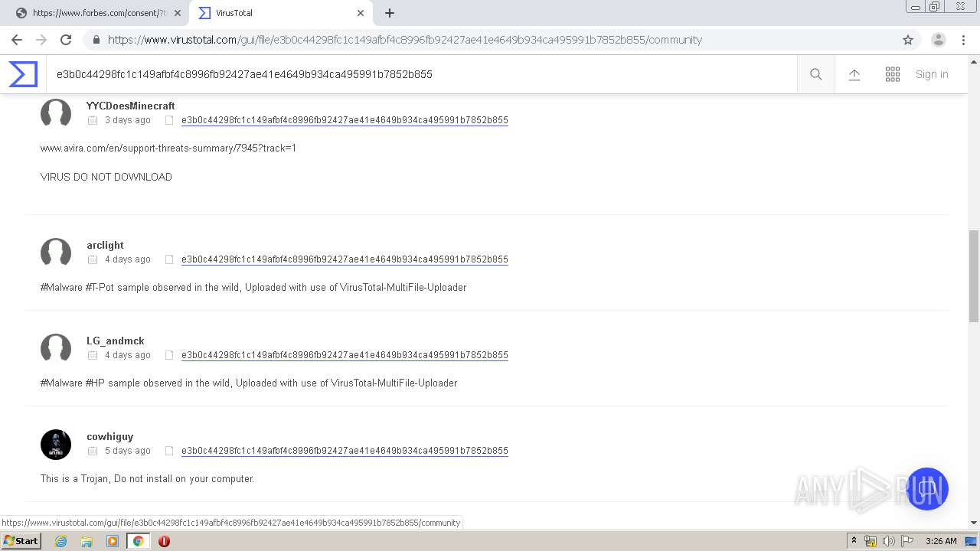Open YYCDoesMinecraft username

131,106
